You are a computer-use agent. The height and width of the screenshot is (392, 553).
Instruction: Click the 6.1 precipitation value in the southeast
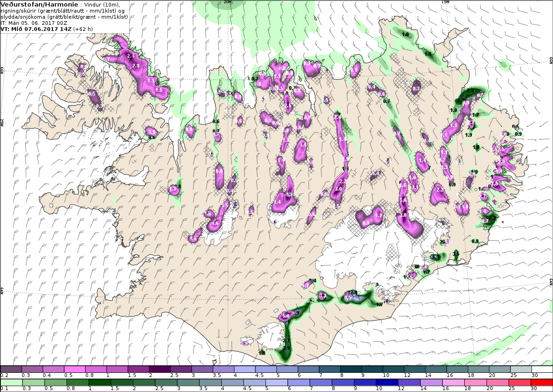click(x=435, y=257)
